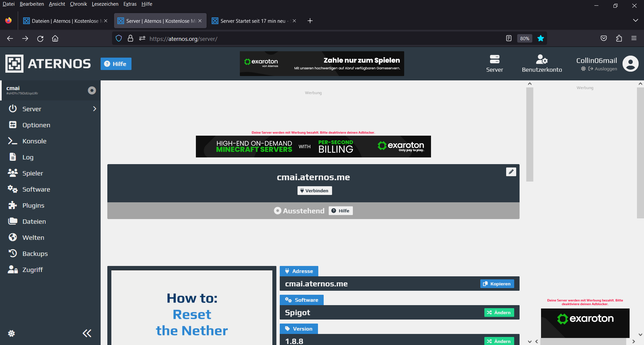644x345 pixels.
Task: Click the Firefox View icon
Action: coord(8,21)
